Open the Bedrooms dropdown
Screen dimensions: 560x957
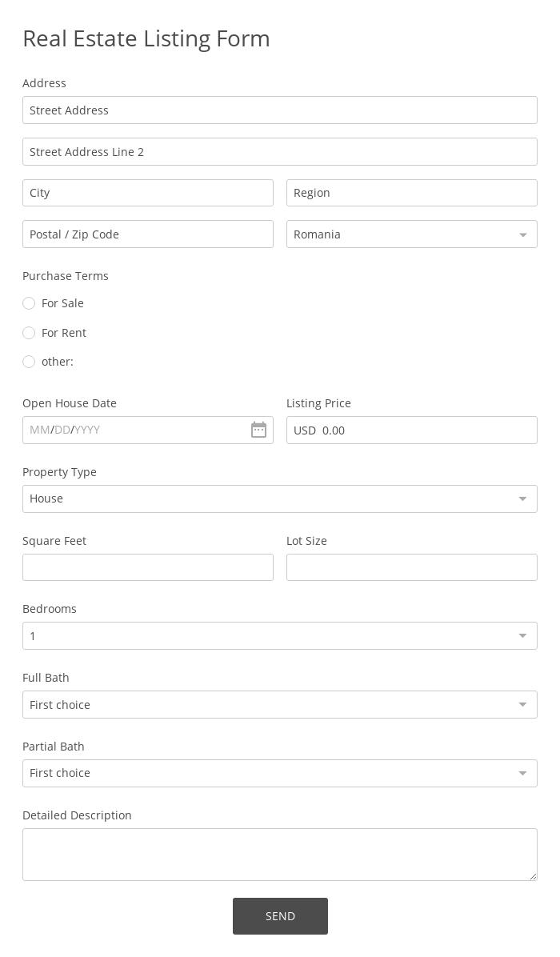pos(279,636)
